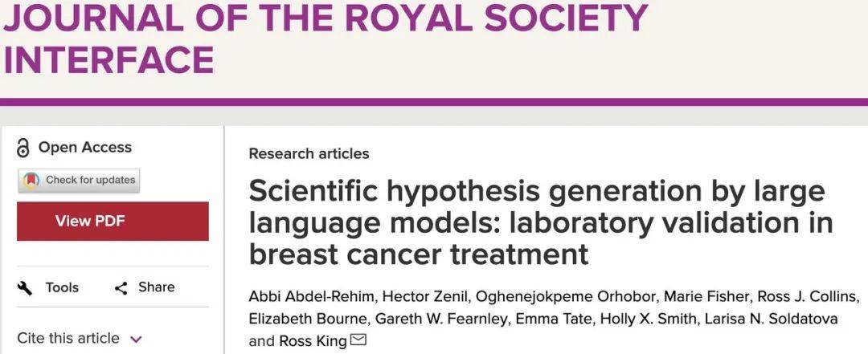
Task: Click the Research articles category label
Action: tap(309, 154)
